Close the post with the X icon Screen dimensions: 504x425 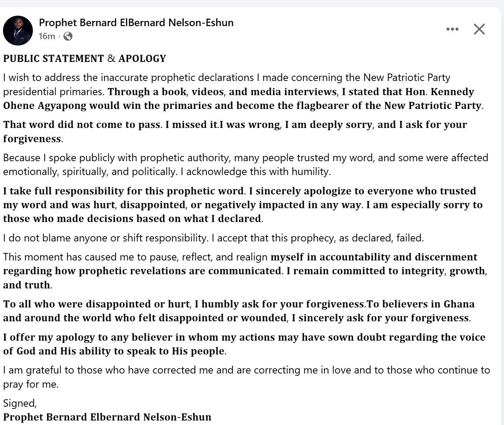pos(479,29)
